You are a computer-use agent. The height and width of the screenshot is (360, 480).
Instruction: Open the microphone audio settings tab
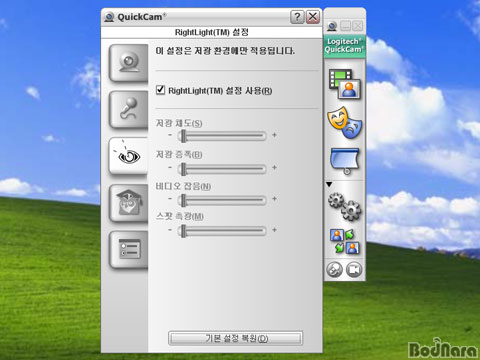point(129,110)
